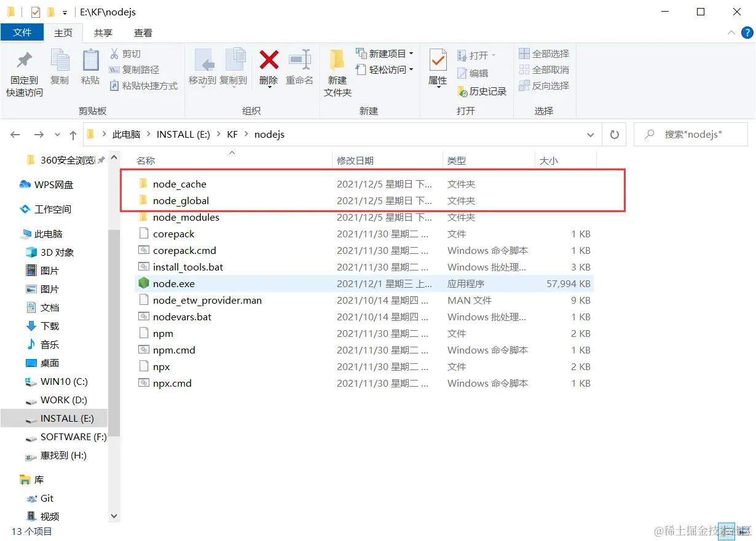Image resolution: width=756 pixels, height=541 pixels.
Task: Click Select none (全部取消)
Action: point(544,69)
